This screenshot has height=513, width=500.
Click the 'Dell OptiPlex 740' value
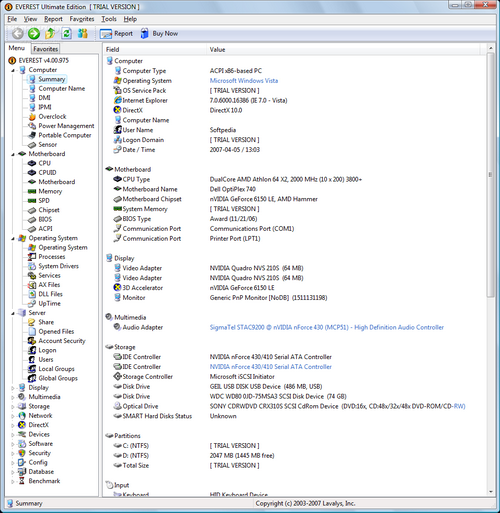tap(233, 189)
